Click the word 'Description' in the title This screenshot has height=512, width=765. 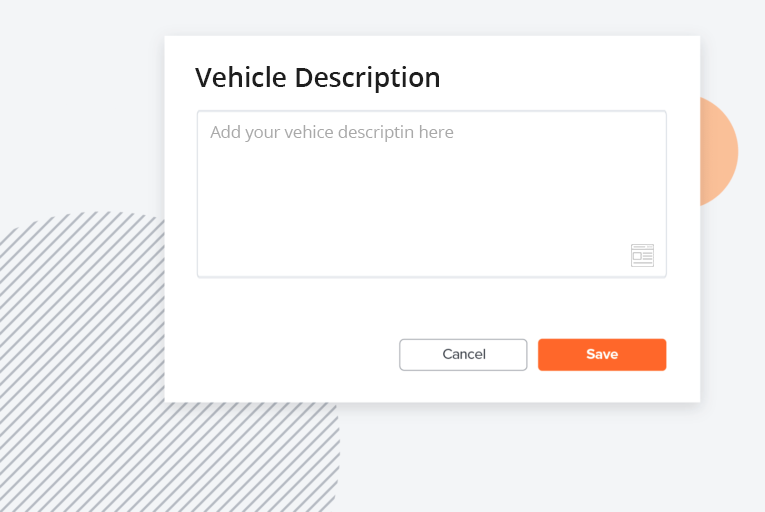point(367,78)
